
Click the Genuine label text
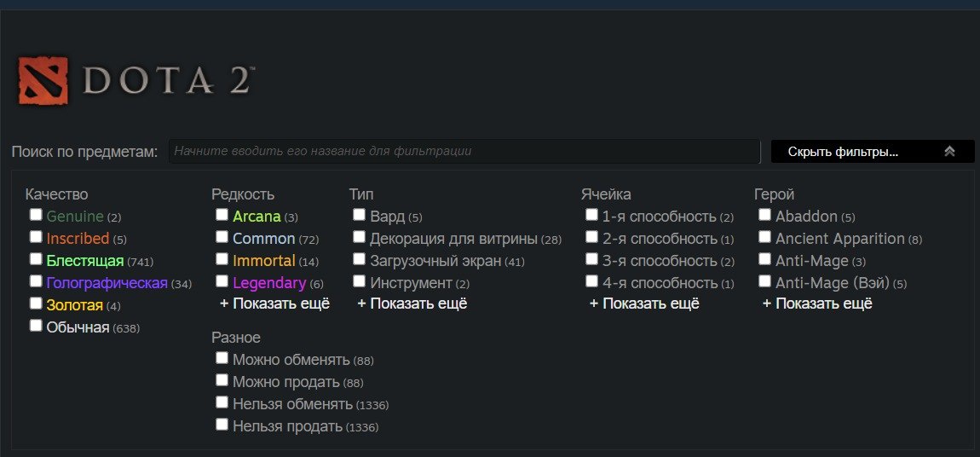(75, 217)
